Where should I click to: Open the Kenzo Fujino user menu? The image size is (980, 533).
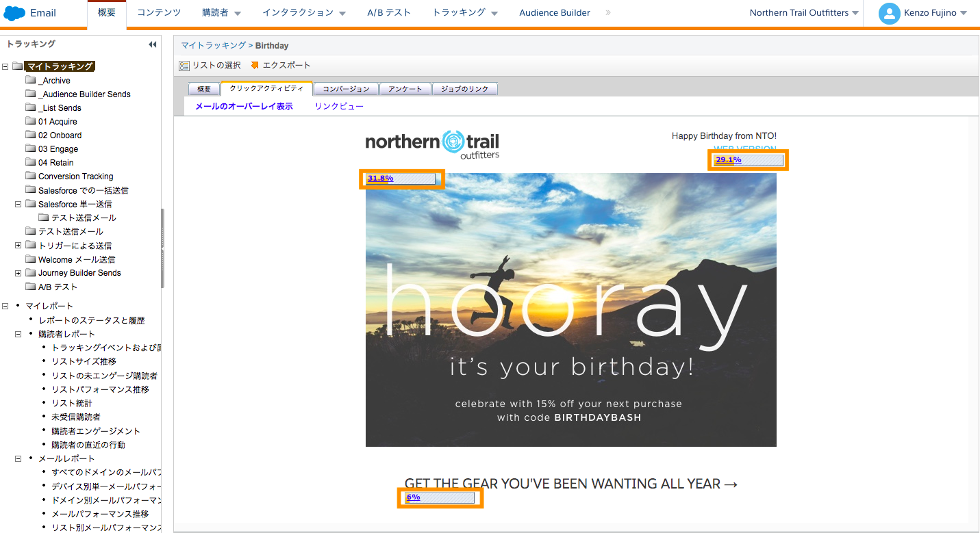pyautogui.click(x=922, y=13)
